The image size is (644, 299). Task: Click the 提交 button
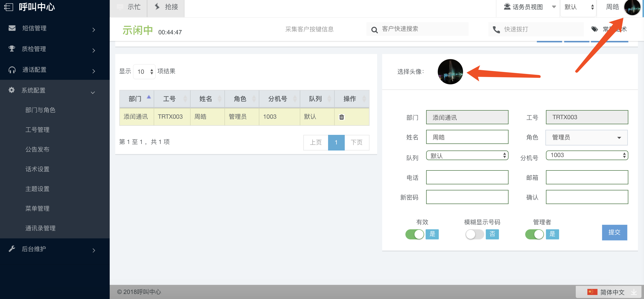pos(614,232)
